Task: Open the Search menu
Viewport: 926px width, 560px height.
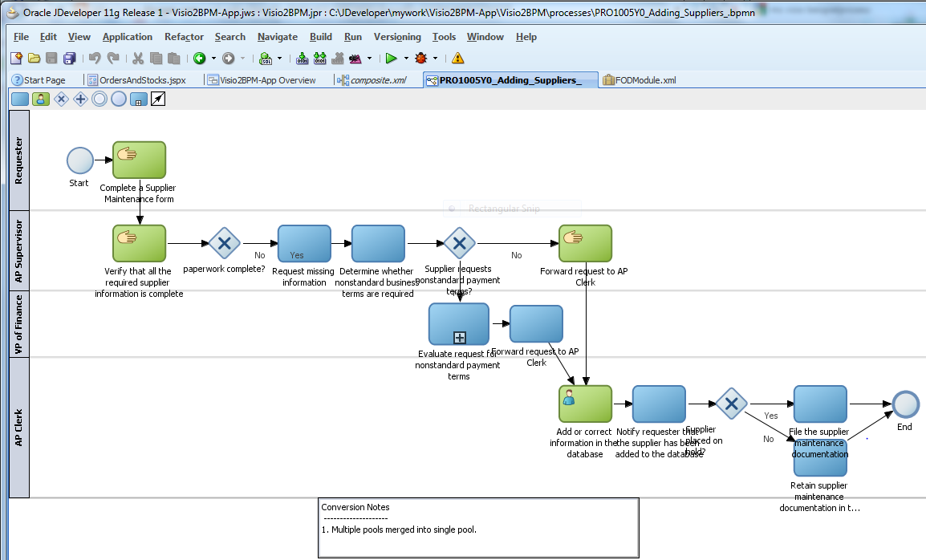Action: coord(230,37)
